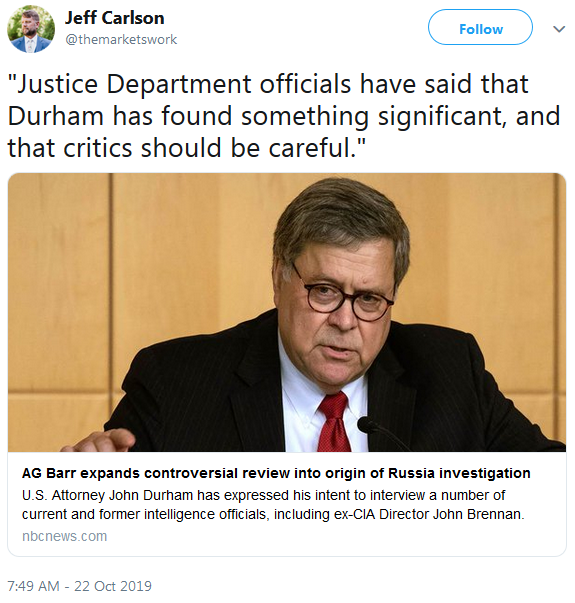
Task: Open the AG Barr expands controversial review headline
Action: pyautogui.click(x=276, y=473)
